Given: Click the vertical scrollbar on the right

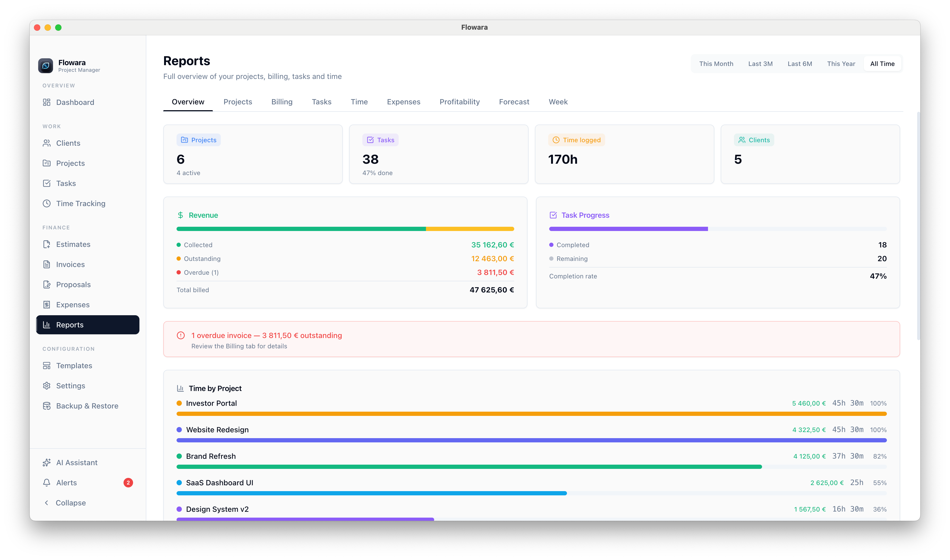Looking at the screenshot, I should [918, 226].
